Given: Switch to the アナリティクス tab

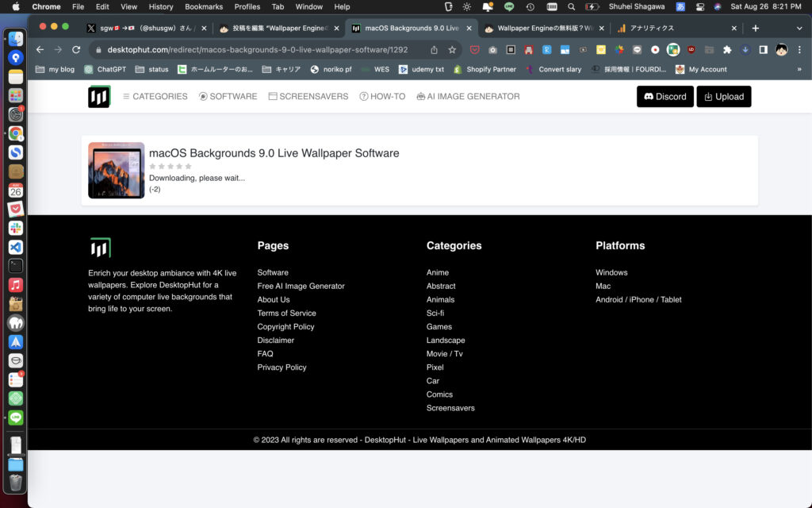Looking at the screenshot, I should click(x=676, y=28).
